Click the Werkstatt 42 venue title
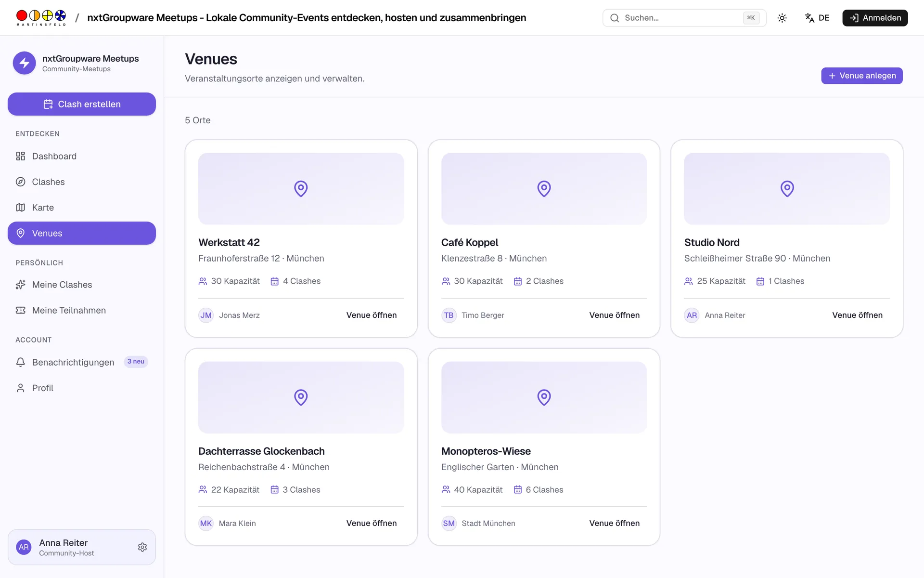 coord(229,242)
